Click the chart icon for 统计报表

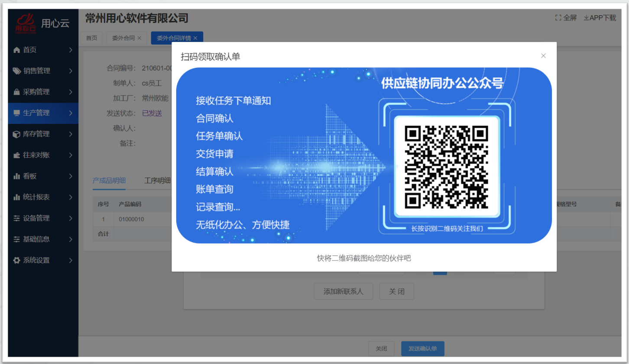click(16, 197)
